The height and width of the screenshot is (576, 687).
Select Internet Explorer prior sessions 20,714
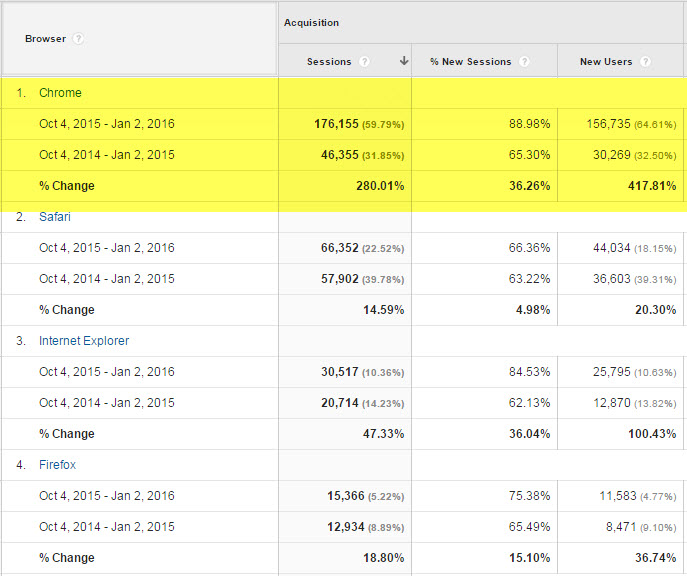click(x=340, y=403)
